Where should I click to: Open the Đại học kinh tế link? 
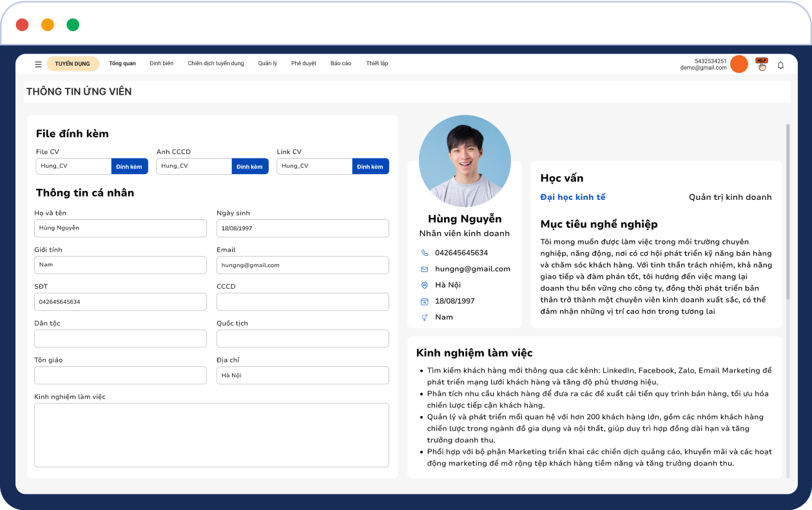(x=572, y=197)
